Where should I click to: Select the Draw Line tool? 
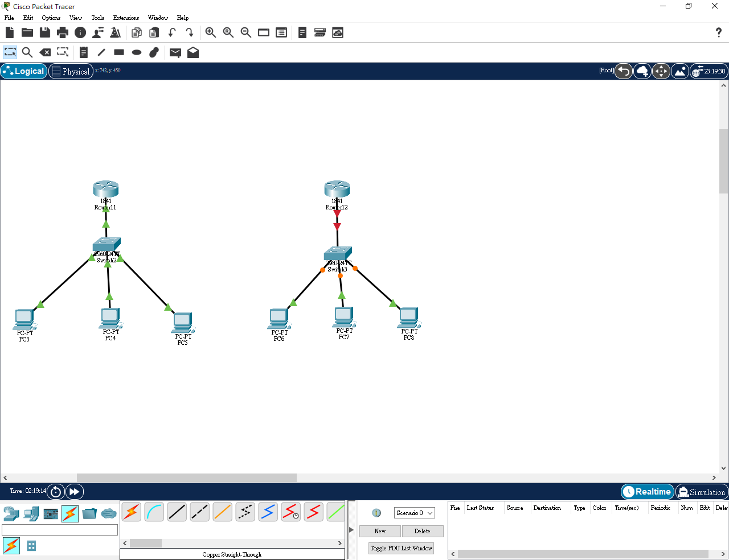[x=101, y=52]
